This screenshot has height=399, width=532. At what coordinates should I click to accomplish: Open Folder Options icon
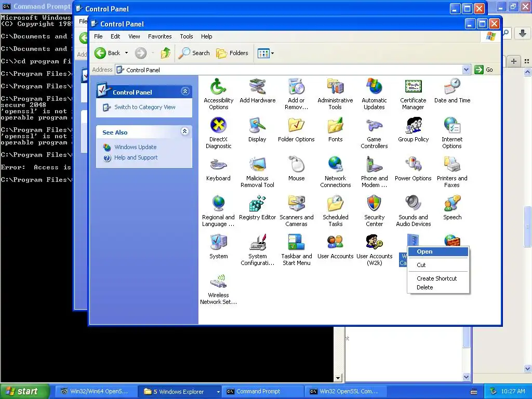(296, 126)
